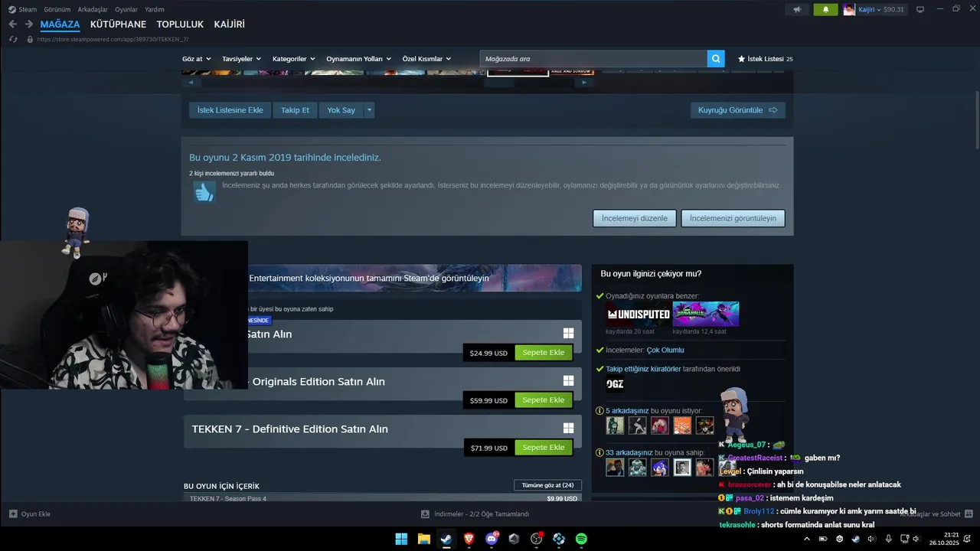Open Takip ettiğiniz küratörler link

coord(643,369)
